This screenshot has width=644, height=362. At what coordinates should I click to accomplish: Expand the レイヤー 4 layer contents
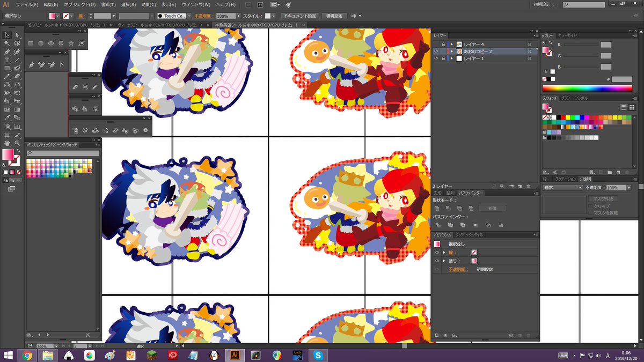point(452,44)
